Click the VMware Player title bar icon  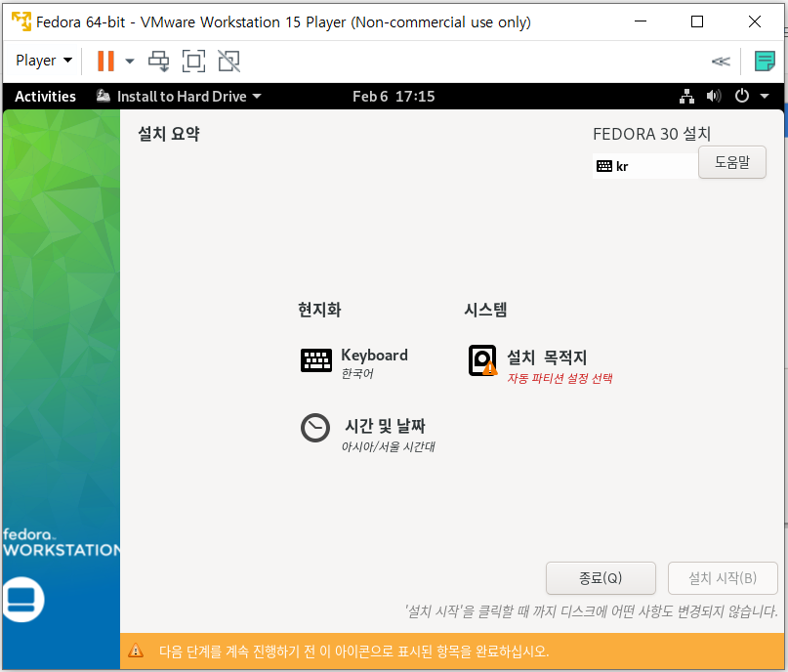pos(21,21)
